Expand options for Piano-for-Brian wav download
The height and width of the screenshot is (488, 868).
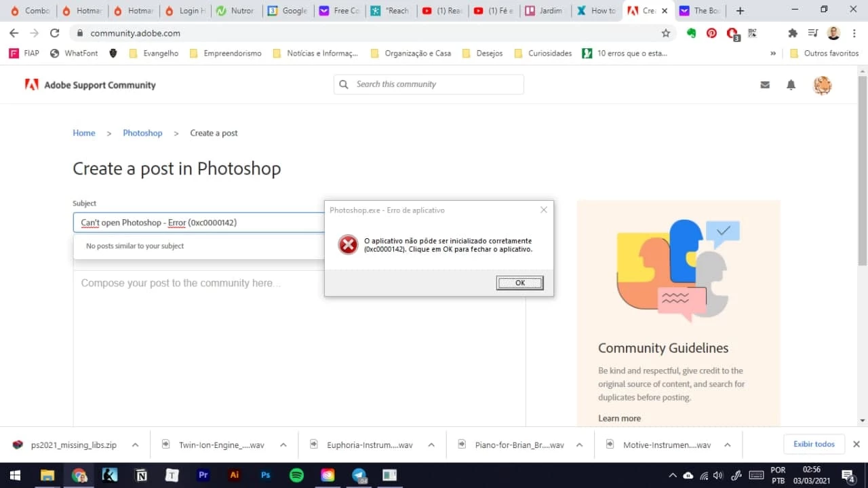click(579, 445)
